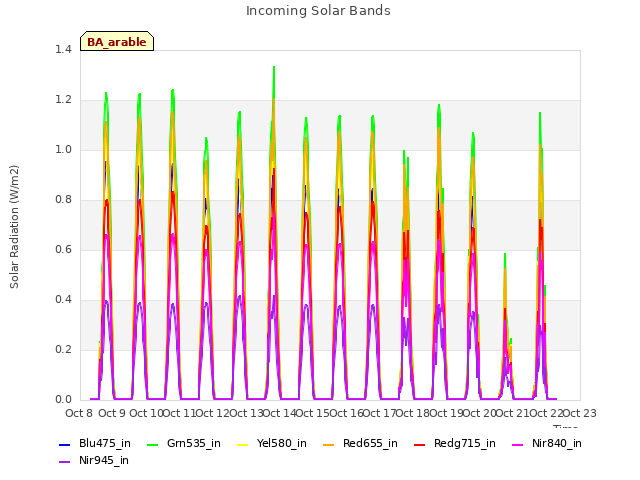
Task: Click the green Grn535_in color marker
Action: pyautogui.click(x=152, y=444)
